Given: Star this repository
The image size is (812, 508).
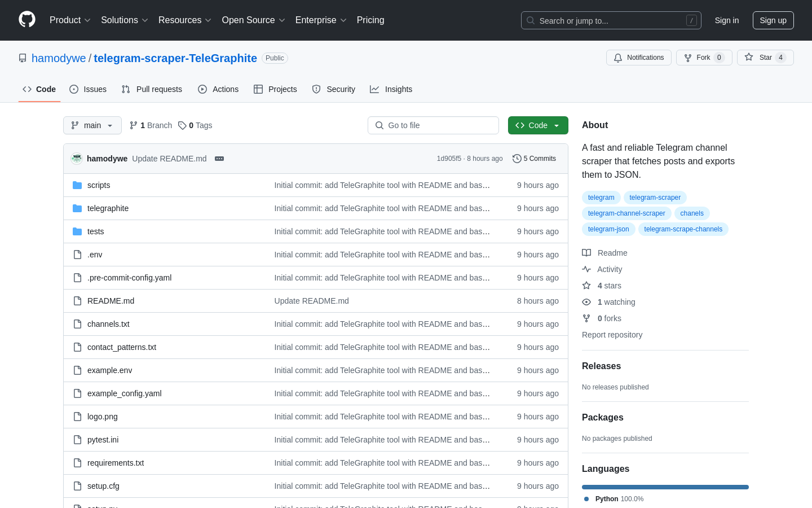Looking at the screenshot, I should pos(765,58).
